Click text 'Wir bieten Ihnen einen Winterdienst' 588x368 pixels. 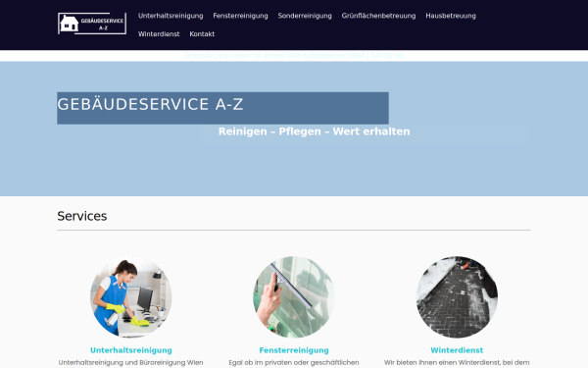point(442,363)
